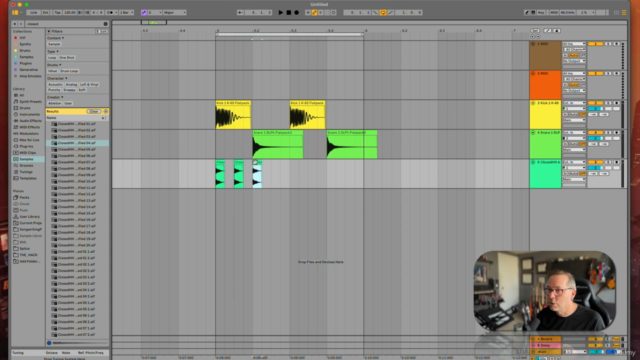The width and height of the screenshot is (640, 360).
Task: Open Synth Presets in Library
Action: (31, 102)
